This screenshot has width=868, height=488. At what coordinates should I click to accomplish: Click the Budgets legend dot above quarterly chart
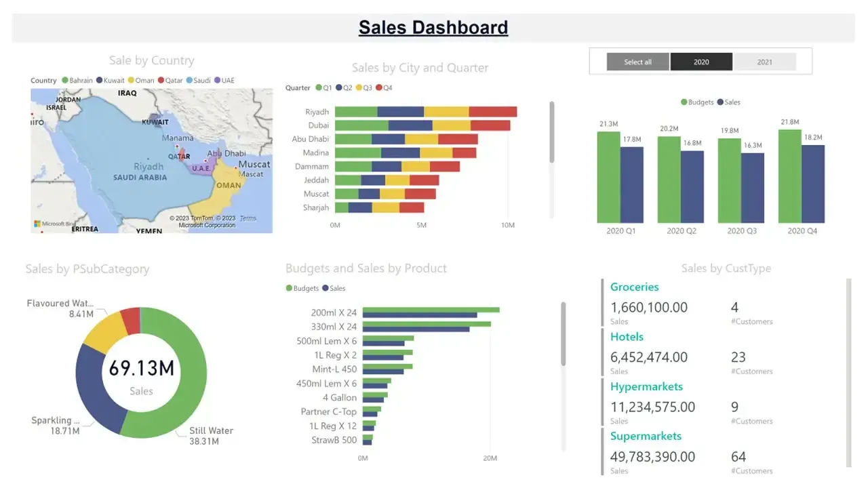pyautogui.click(x=684, y=102)
